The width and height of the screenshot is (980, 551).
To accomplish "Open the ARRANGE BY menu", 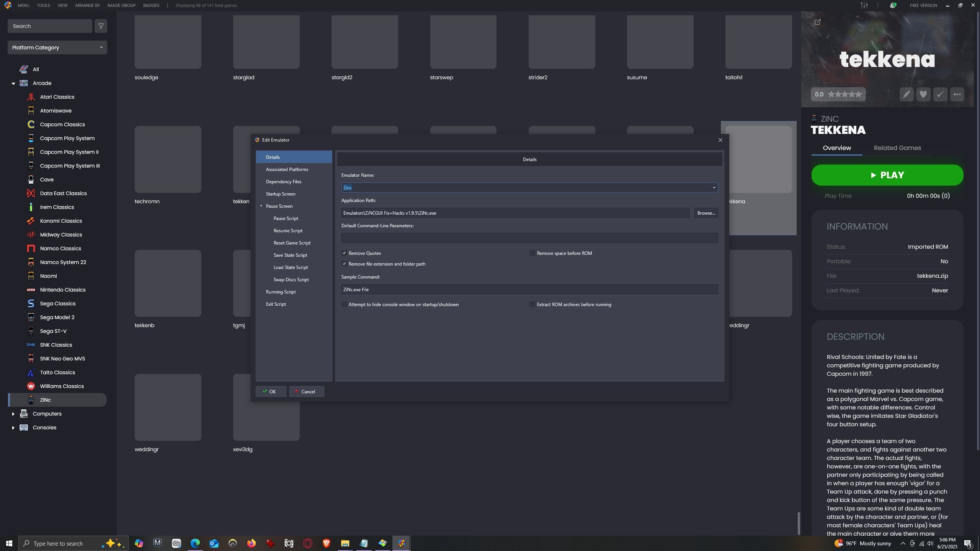I will (87, 5).
